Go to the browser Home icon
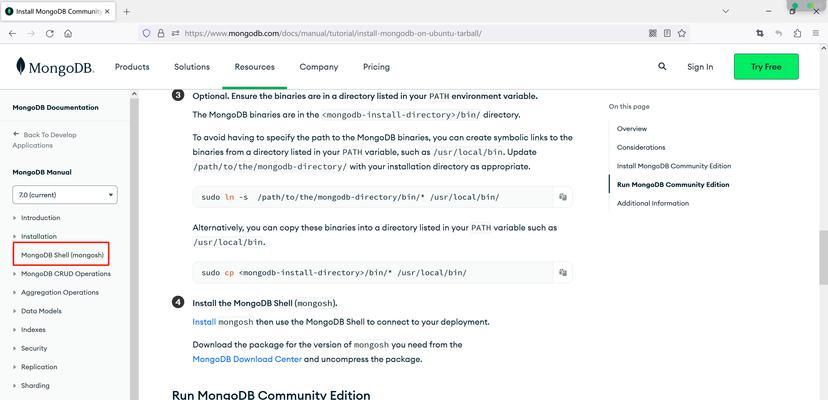Screen dimensions: 828x400 click(68, 33)
